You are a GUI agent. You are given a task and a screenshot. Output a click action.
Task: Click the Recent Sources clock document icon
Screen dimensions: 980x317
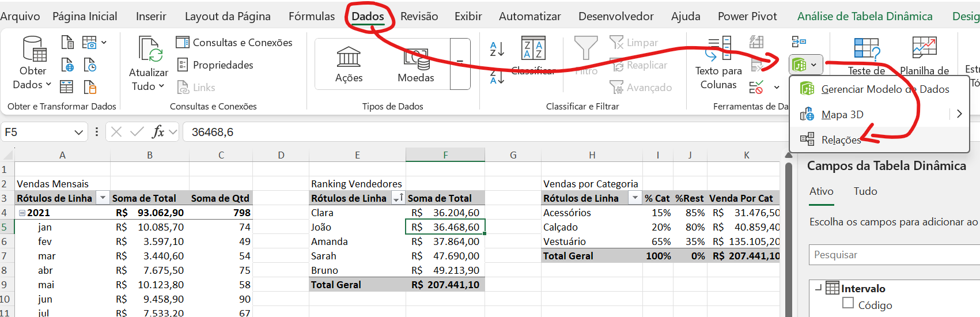tap(90, 65)
